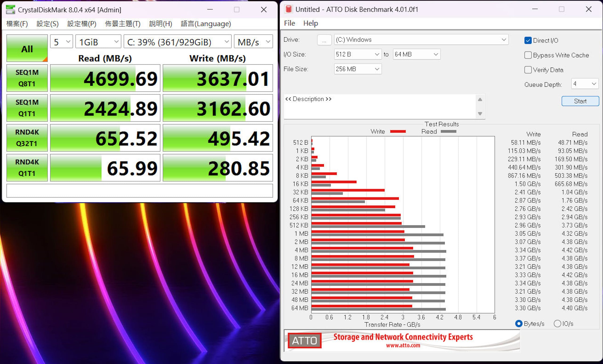
Task: Click the Description text box
Action: click(380, 107)
